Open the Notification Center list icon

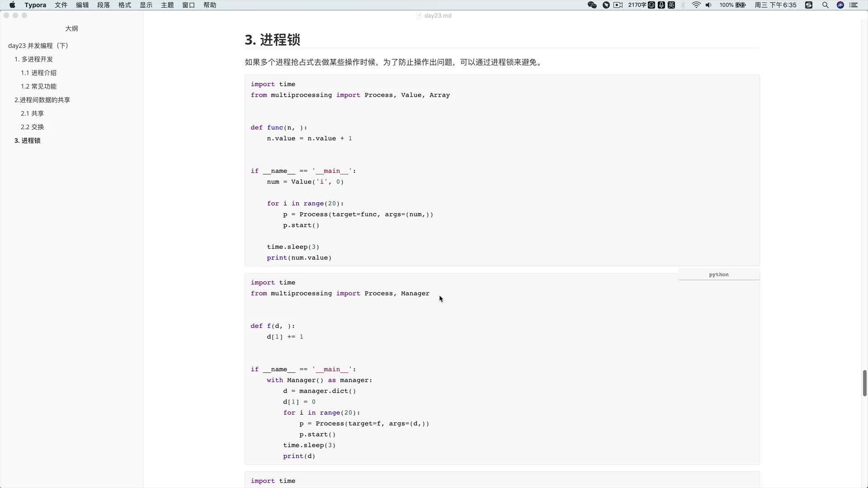pyautogui.click(x=854, y=5)
